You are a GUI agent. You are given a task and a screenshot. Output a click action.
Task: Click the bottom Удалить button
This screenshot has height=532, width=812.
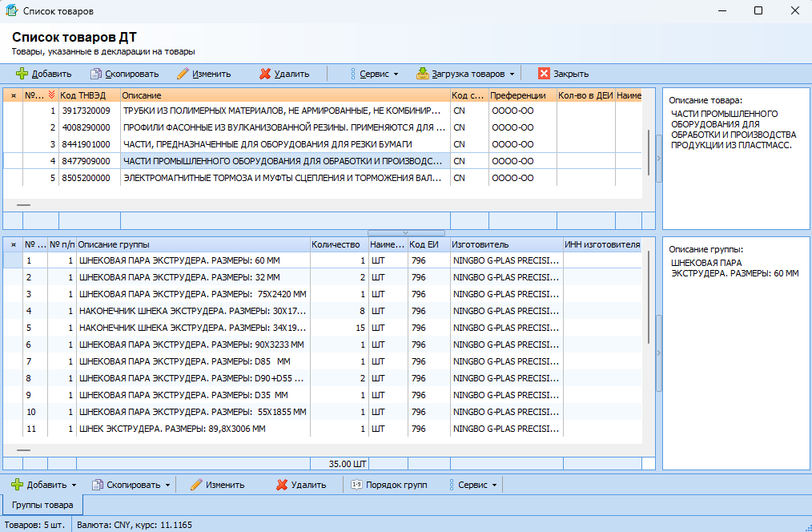301,485
